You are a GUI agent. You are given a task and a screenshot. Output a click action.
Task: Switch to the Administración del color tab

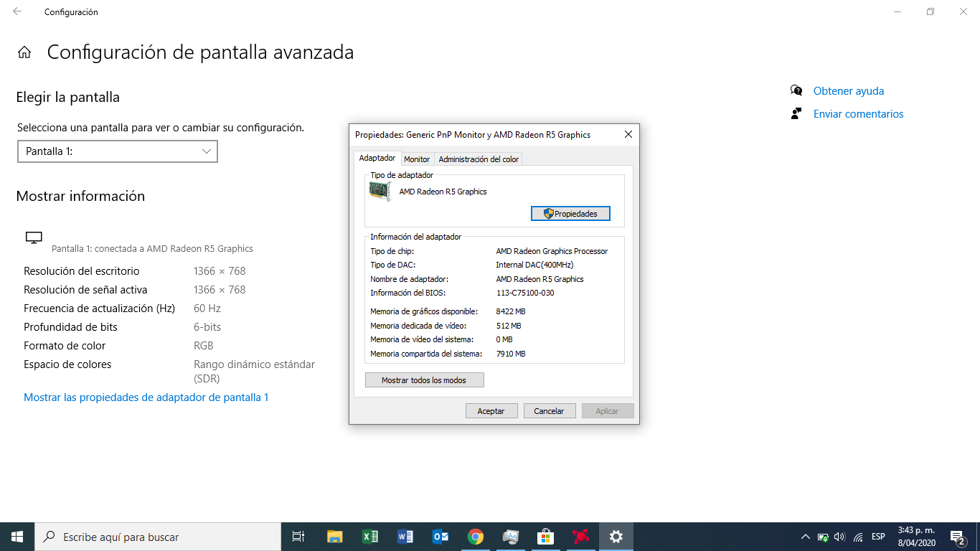(x=479, y=159)
